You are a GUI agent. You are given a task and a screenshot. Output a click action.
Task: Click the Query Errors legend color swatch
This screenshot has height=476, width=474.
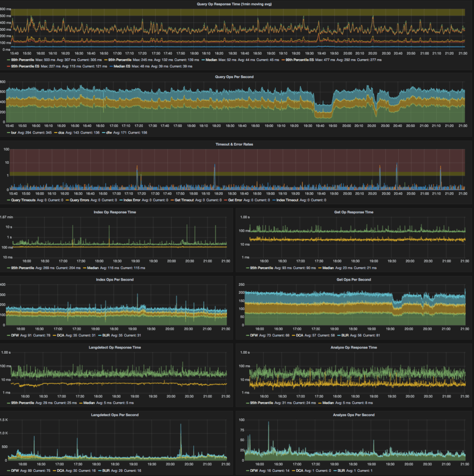[67, 200]
